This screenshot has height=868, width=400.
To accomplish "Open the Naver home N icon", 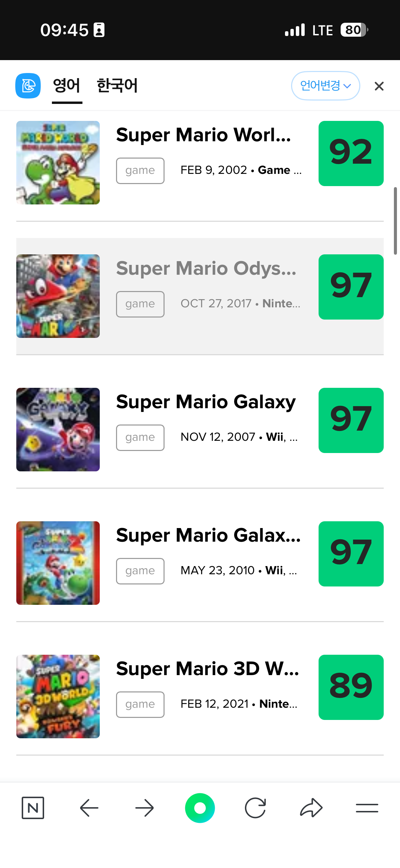I will point(33,808).
